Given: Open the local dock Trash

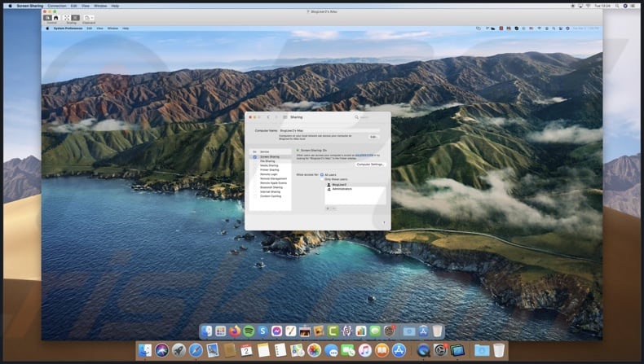Looking at the screenshot, I should 499,350.
